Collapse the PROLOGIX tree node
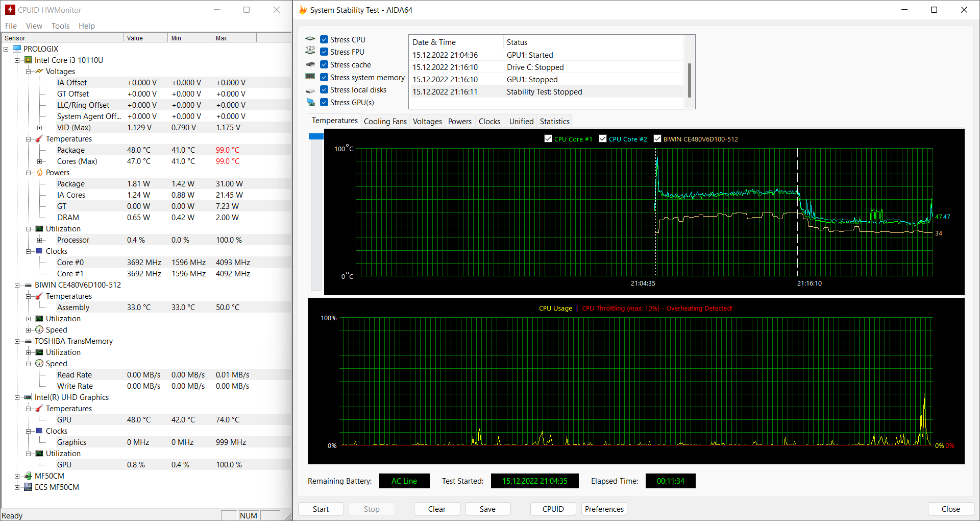Image resolution: width=980 pixels, height=521 pixels. [x=6, y=49]
